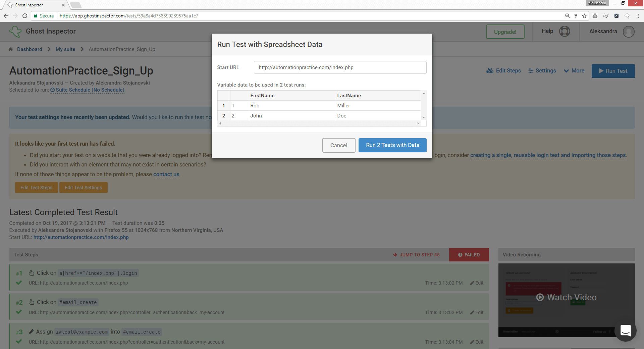The height and width of the screenshot is (349, 644).
Task: Bookmark this page with the star icon
Action: pos(584,16)
